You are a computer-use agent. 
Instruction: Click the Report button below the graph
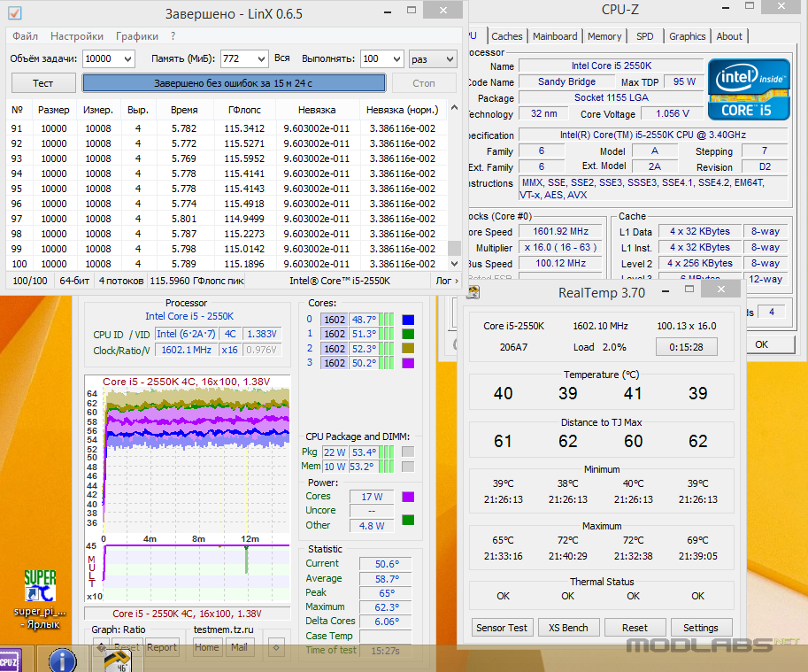tap(162, 647)
